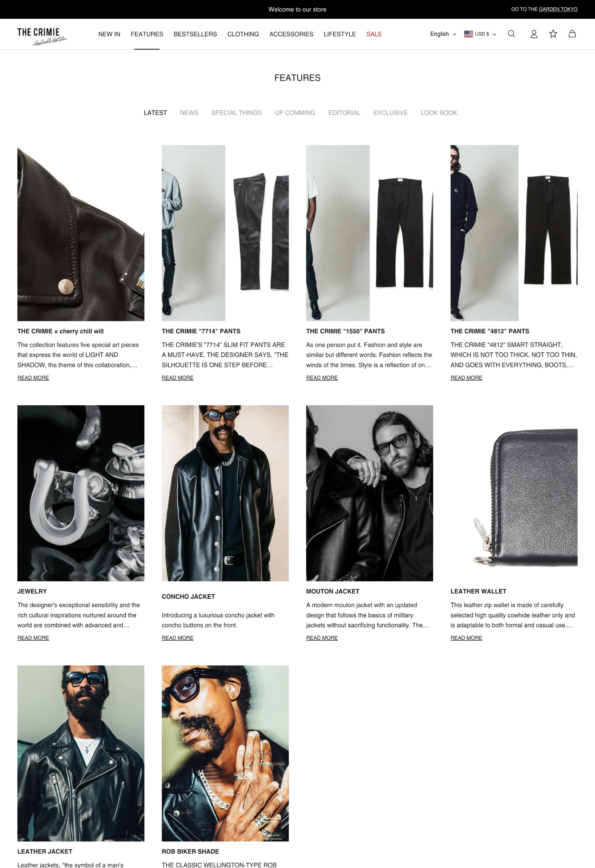
Task: Switch to the EDITORIAL tab
Action: [x=344, y=113]
